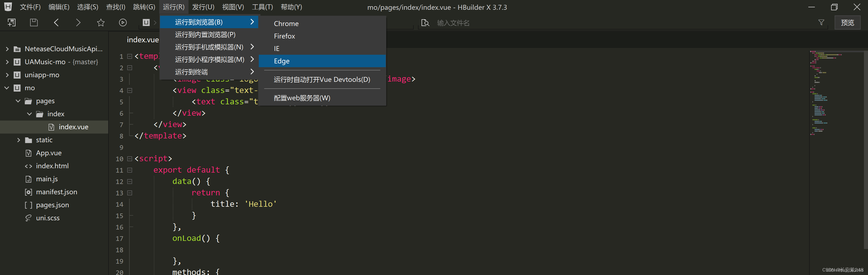Open the 编辑(E) menu
Image resolution: width=868 pixels, height=275 pixels.
59,7
